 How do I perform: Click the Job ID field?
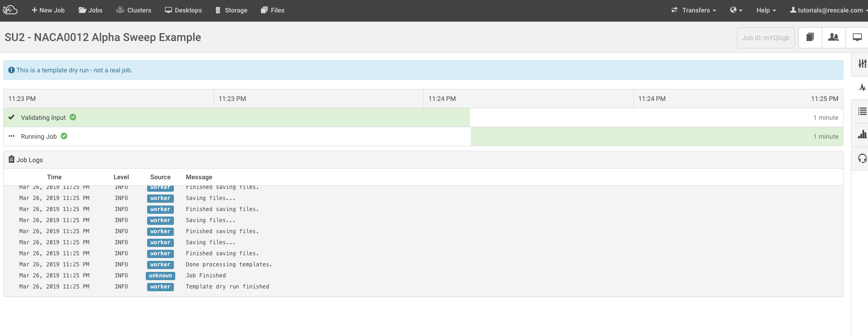tap(766, 38)
